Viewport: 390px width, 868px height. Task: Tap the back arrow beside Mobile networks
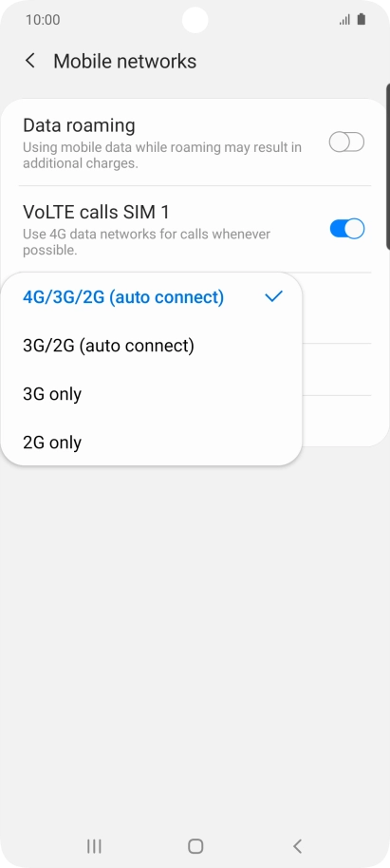30,61
